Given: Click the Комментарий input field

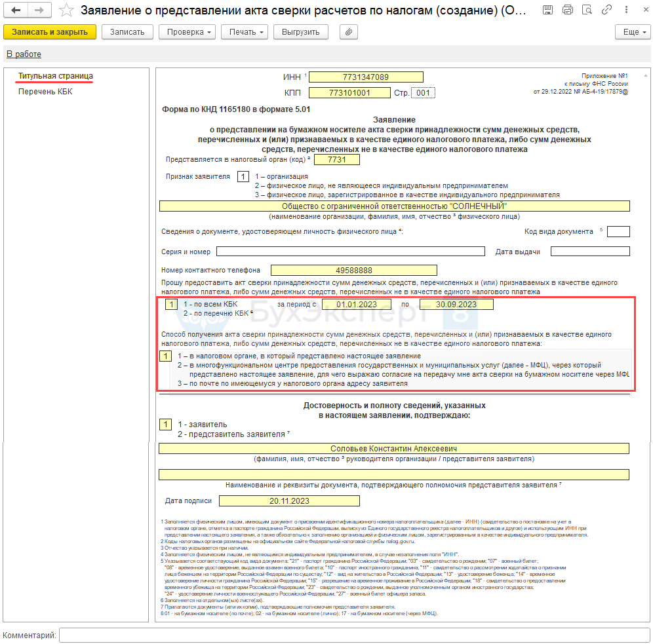Looking at the screenshot, I should pos(354,635).
